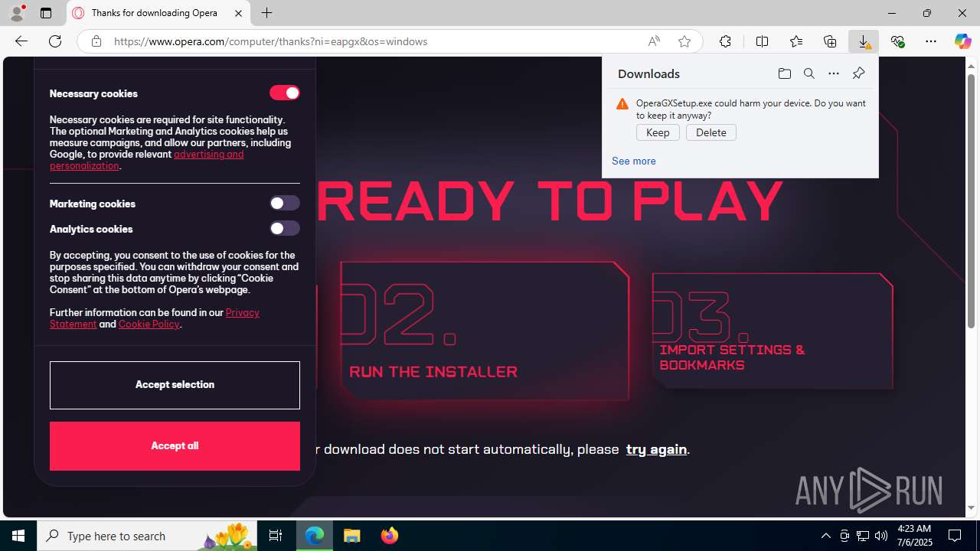Open Copilot sidebar icon
980x551 pixels.
pos(962,41)
